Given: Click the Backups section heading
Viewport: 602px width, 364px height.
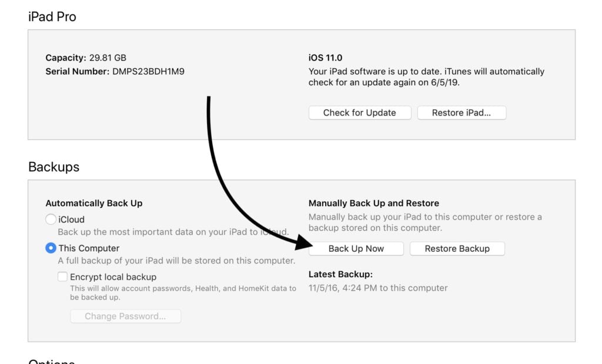Looking at the screenshot, I should 53,167.
